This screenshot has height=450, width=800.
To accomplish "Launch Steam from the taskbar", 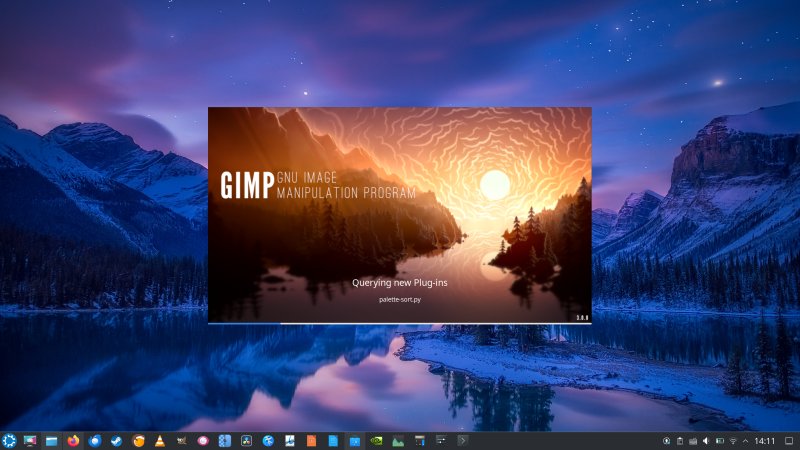I will pyautogui.click(x=116, y=441).
